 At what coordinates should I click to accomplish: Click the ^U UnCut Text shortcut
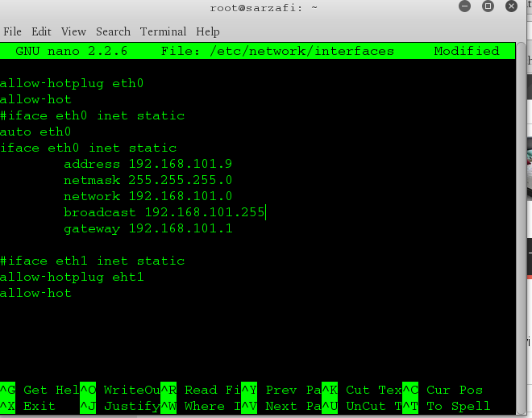pos(362,406)
